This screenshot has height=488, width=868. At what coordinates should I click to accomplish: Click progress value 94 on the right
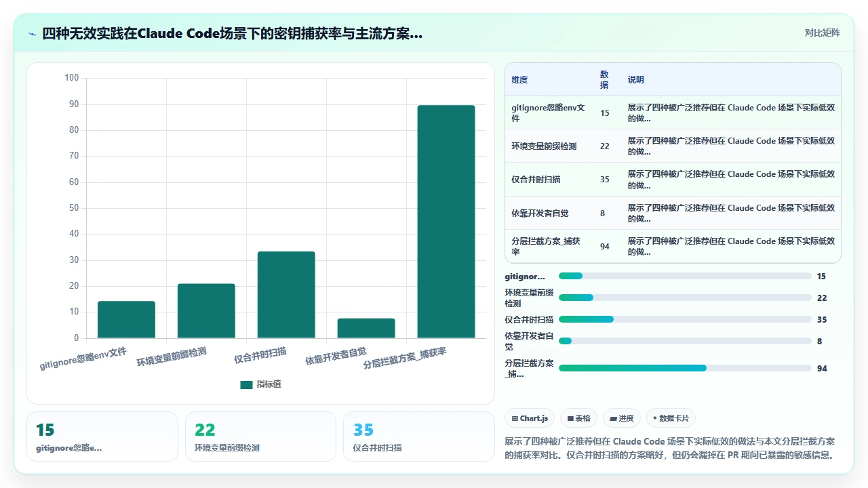[x=822, y=369]
